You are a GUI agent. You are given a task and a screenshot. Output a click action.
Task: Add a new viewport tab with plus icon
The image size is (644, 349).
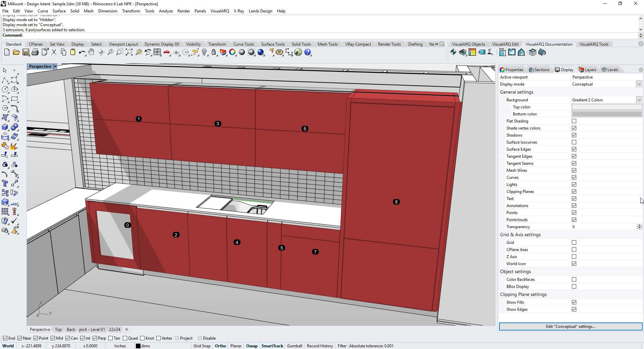coord(126,330)
